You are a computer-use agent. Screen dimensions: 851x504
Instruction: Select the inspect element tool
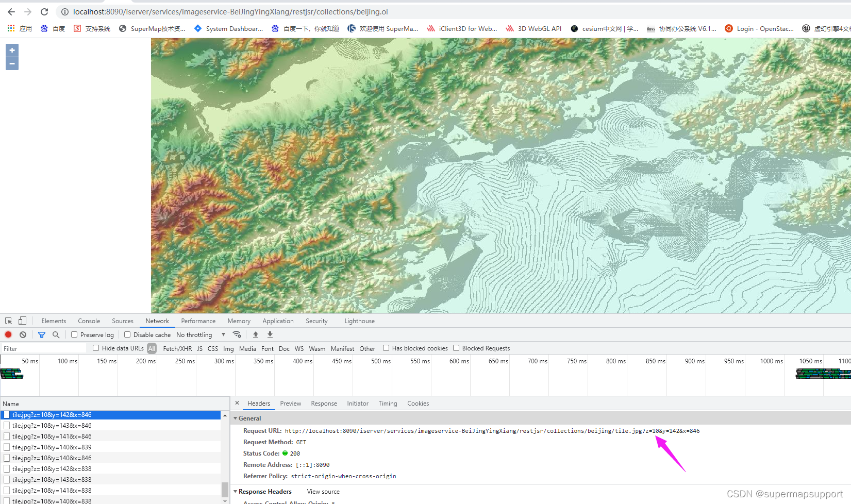point(8,321)
